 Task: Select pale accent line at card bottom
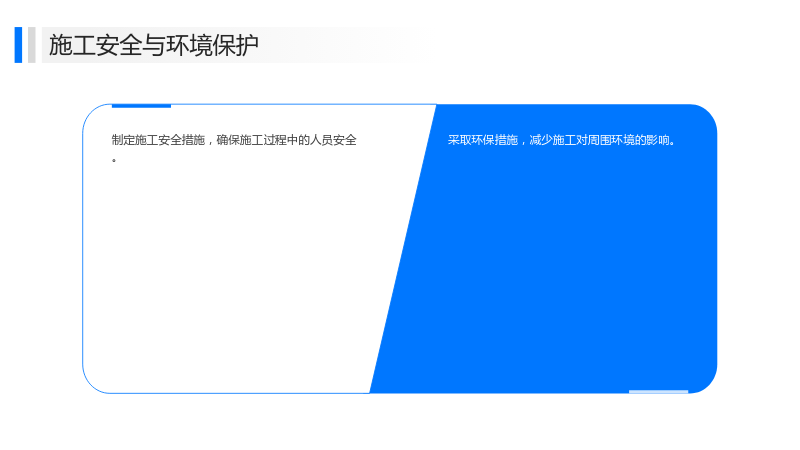click(x=659, y=392)
